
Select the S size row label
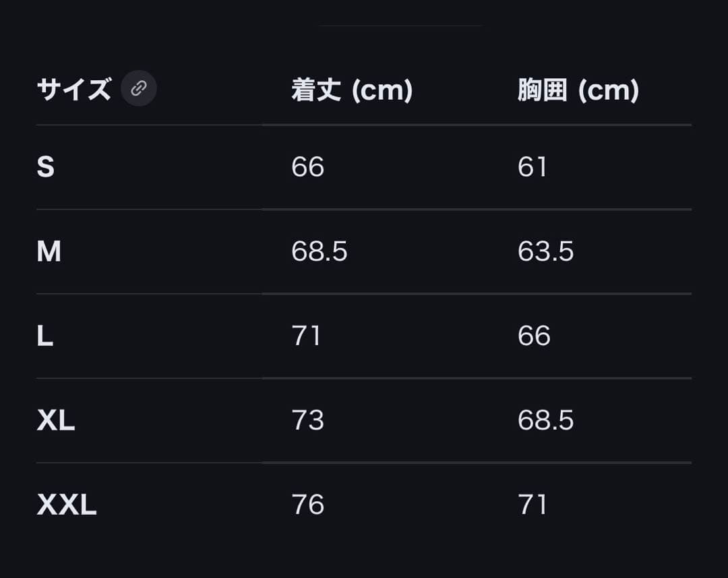pos(45,167)
